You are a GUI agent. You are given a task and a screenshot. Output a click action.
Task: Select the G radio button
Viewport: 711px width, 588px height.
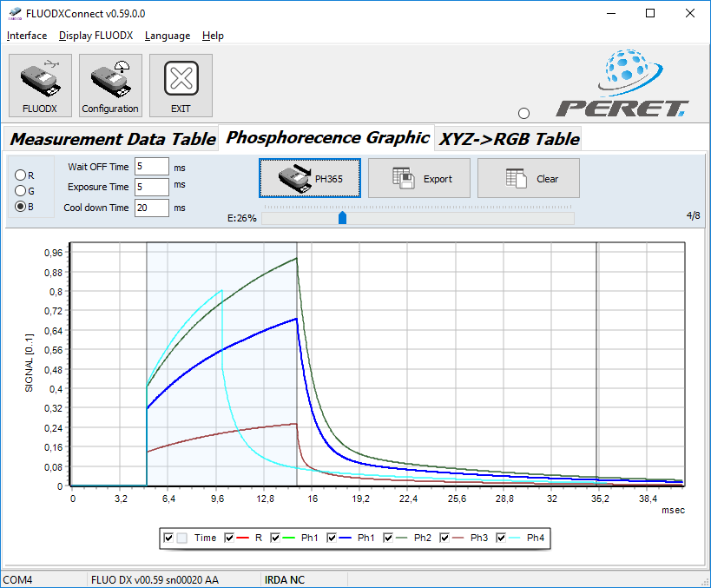(21, 190)
